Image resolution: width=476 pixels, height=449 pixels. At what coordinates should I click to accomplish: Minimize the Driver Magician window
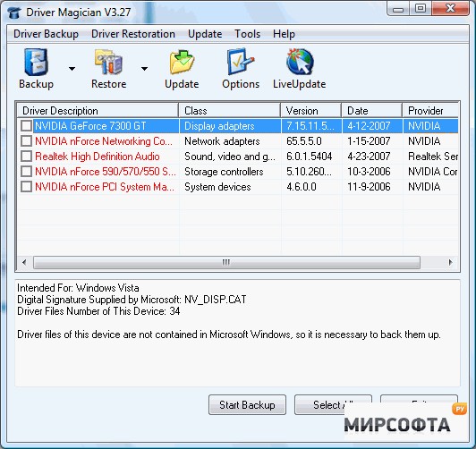coord(397,9)
